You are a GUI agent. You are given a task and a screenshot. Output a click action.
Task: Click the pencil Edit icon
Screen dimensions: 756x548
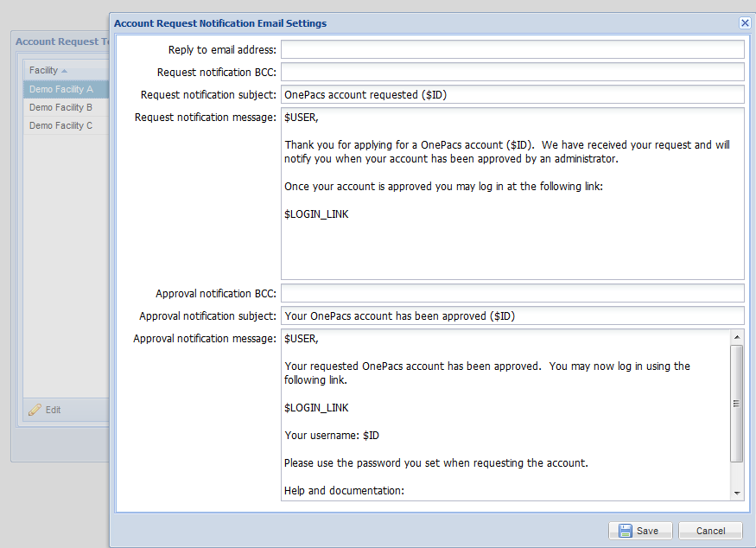[35, 410]
